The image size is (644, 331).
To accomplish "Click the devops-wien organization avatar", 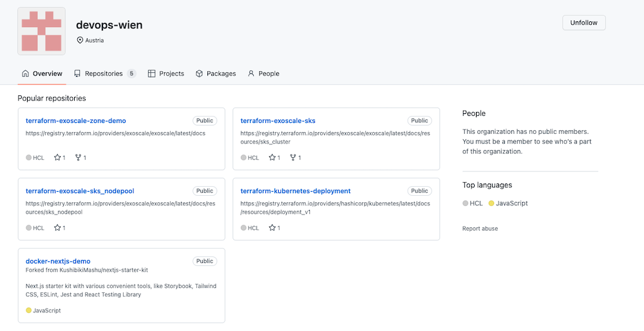I will (x=41, y=31).
